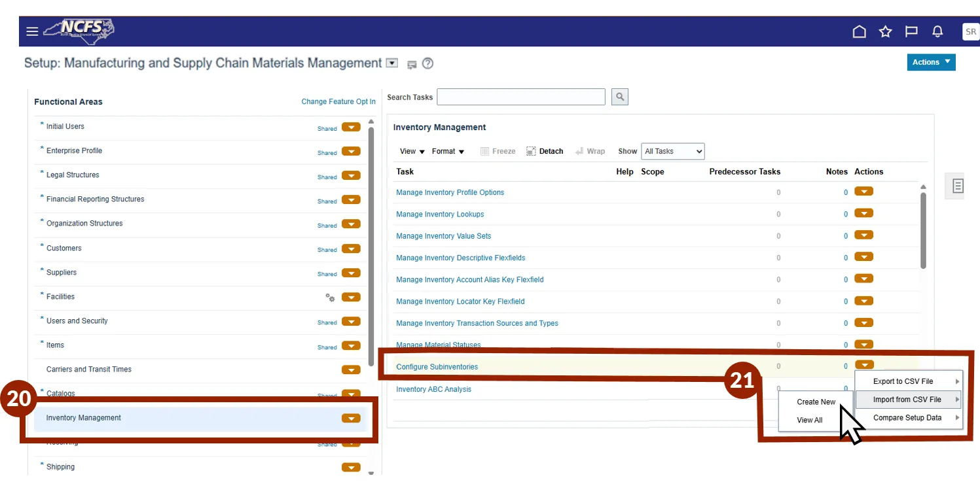980x482 pixels.
Task: Open the Inventory ABC Analysis task
Action: (433, 389)
